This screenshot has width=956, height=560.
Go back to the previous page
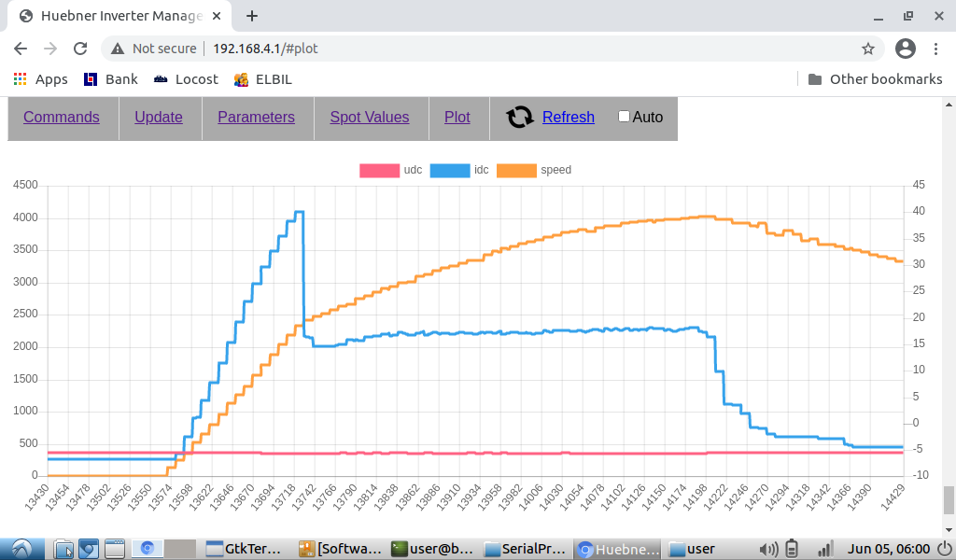tap(21, 49)
